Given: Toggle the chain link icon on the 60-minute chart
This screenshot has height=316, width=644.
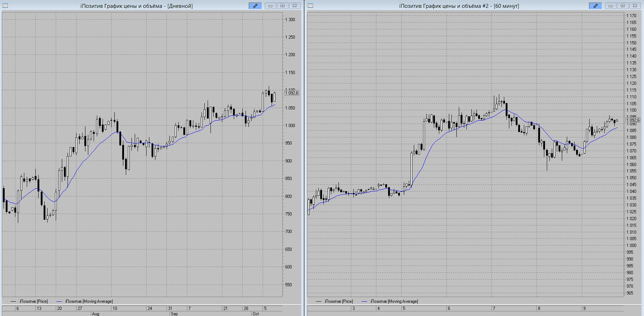Looking at the screenshot, I should tap(595, 6).
